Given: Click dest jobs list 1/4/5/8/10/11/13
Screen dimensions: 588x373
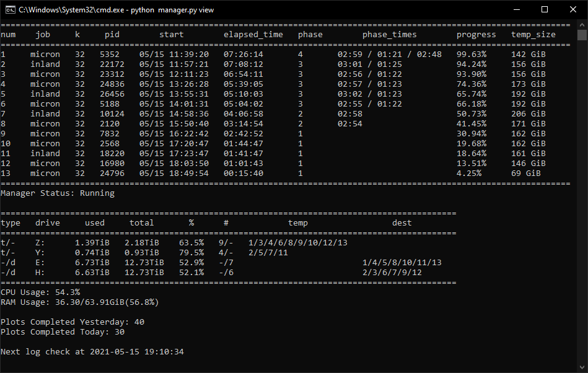Looking at the screenshot, I should pos(402,263).
